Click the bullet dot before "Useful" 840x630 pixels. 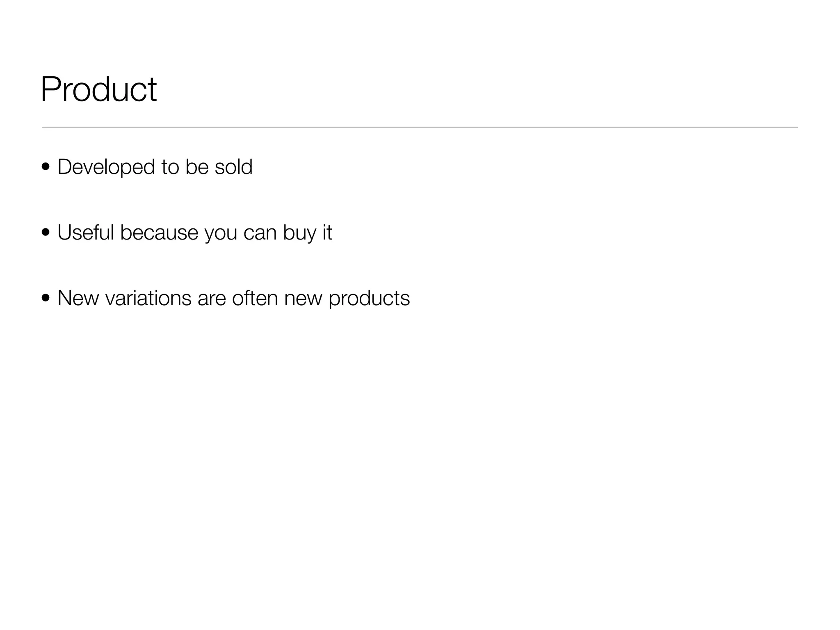tap(46, 233)
